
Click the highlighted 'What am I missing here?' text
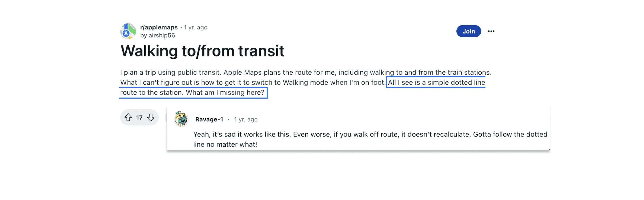coord(225,92)
